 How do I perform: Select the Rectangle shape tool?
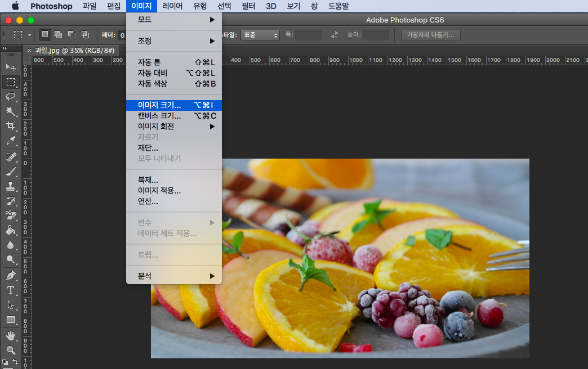pyautogui.click(x=11, y=319)
